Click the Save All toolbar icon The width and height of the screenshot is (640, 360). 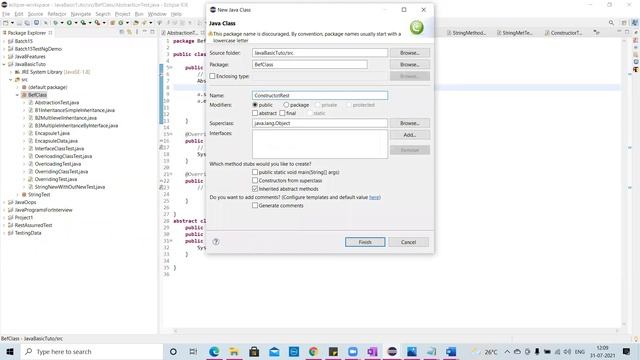pyautogui.click(x=27, y=23)
